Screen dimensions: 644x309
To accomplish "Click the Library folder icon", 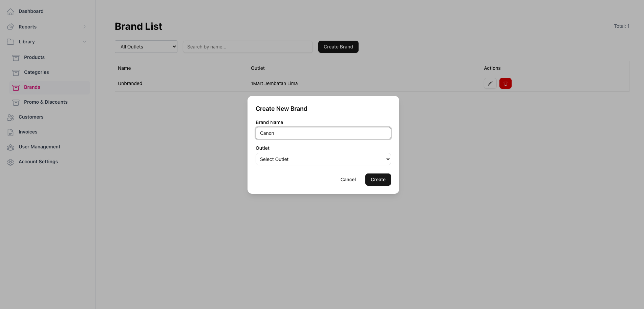I will point(10,42).
